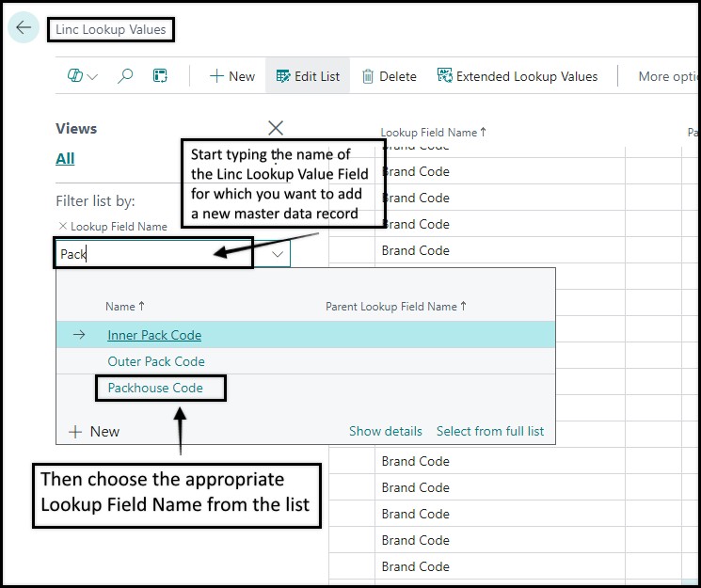The height and width of the screenshot is (588, 701).
Task: Click Show details in lookup dropdown
Action: tap(385, 431)
